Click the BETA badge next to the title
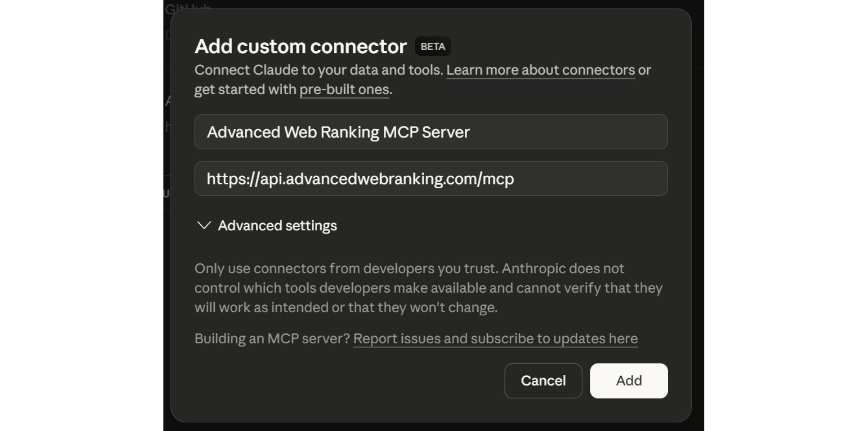This screenshot has height=431, width=868. pyautogui.click(x=433, y=46)
